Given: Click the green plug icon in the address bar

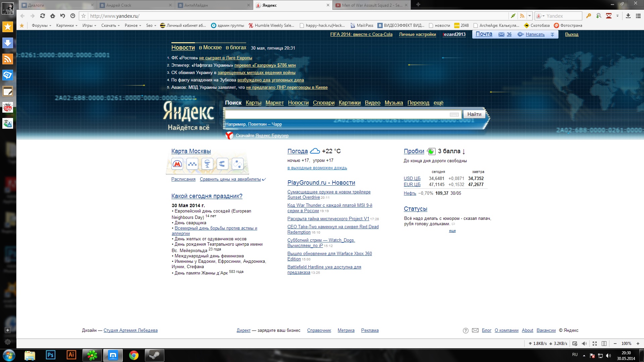Looking at the screenshot, I should pos(513,16).
